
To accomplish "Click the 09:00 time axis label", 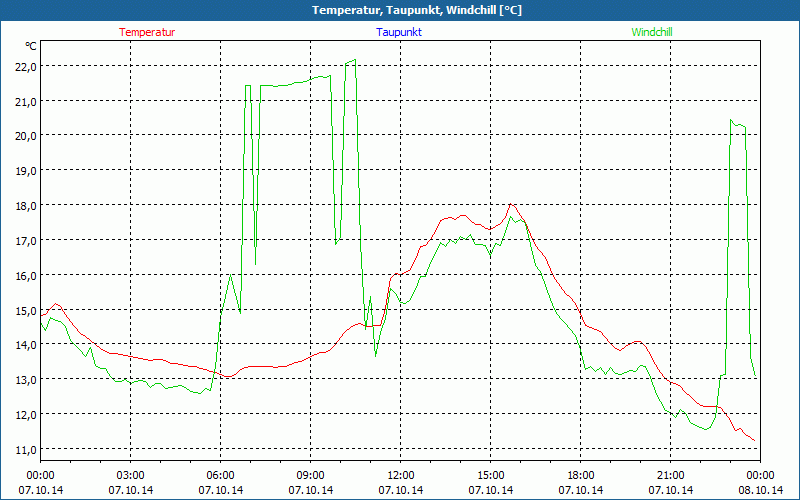I will coord(311,476).
